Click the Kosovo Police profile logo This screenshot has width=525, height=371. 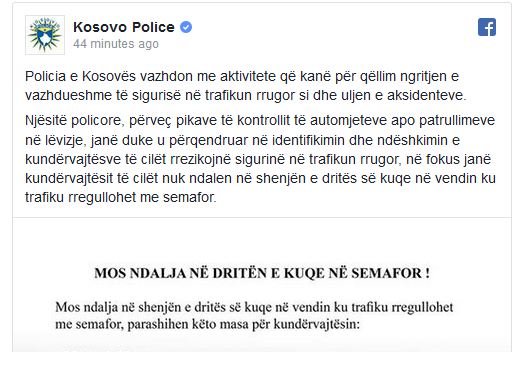point(45,35)
